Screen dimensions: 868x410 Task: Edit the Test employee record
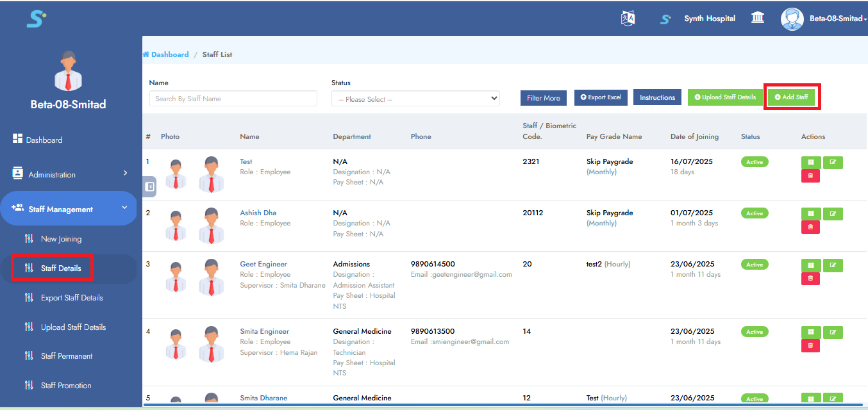point(833,163)
